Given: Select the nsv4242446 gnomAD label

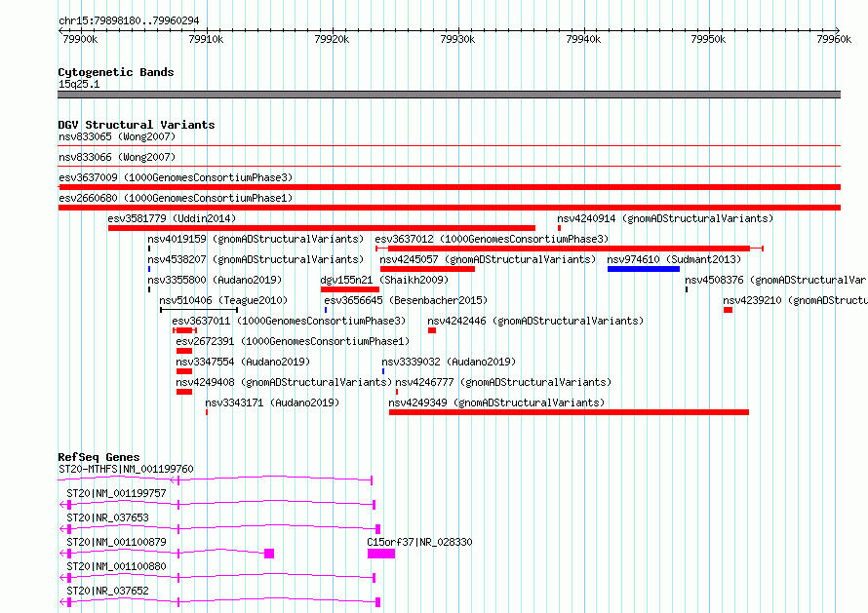Looking at the screenshot, I should tap(535, 321).
